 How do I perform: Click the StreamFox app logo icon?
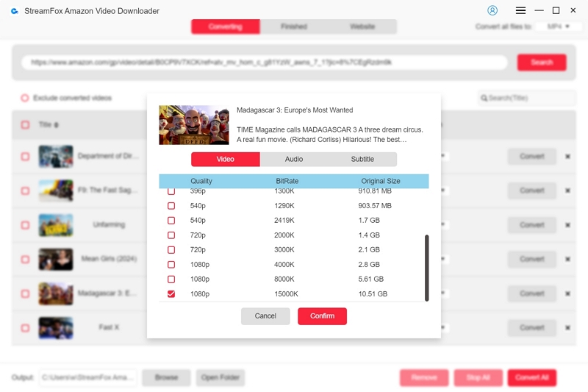[x=15, y=11]
